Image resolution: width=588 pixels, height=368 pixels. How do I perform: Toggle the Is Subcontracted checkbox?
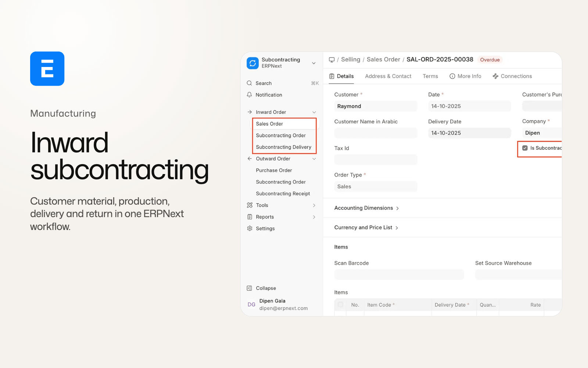click(525, 148)
